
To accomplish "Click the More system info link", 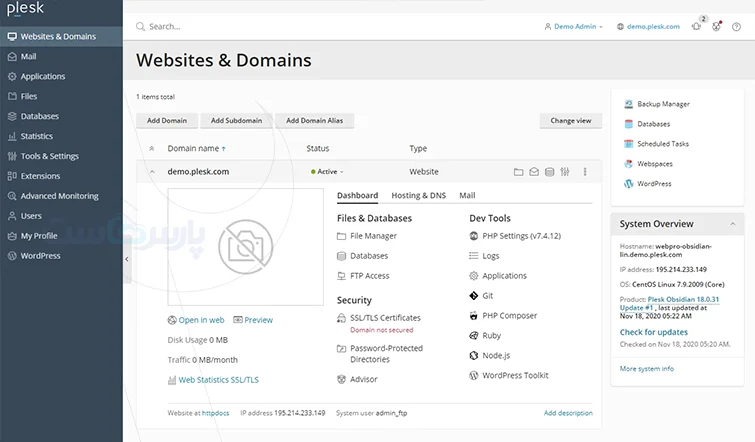I will (x=647, y=369).
